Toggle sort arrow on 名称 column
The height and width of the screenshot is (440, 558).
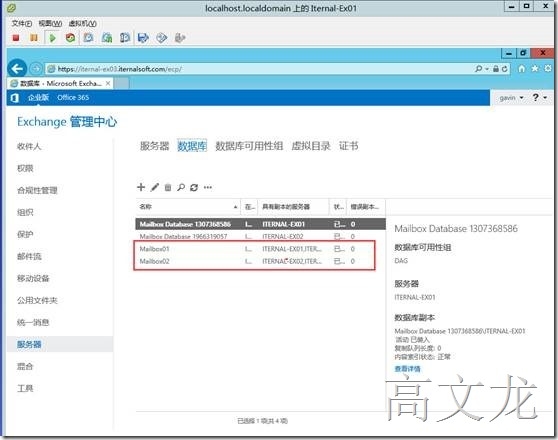pyautogui.click(x=235, y=207)
